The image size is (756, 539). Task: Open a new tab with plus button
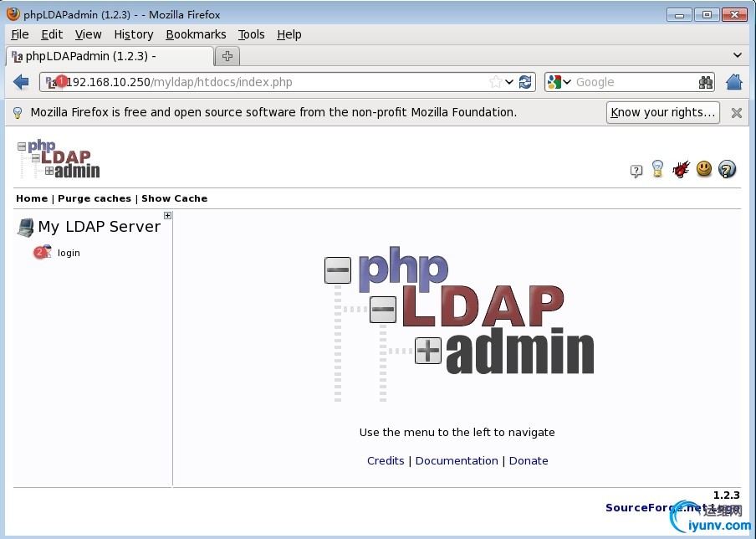pyautogui.click(x=227, y=56)
